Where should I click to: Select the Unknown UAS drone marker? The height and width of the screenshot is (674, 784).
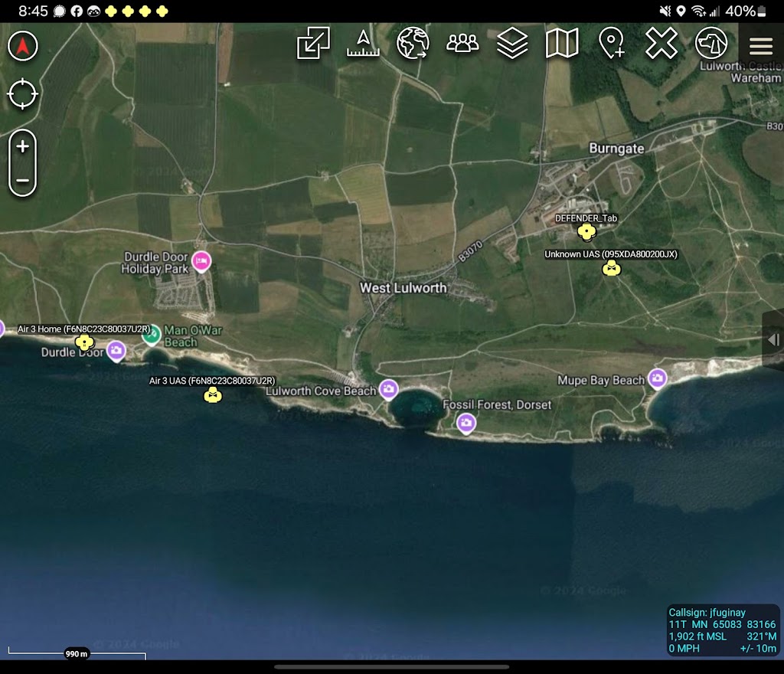click(x=611, y=269)
